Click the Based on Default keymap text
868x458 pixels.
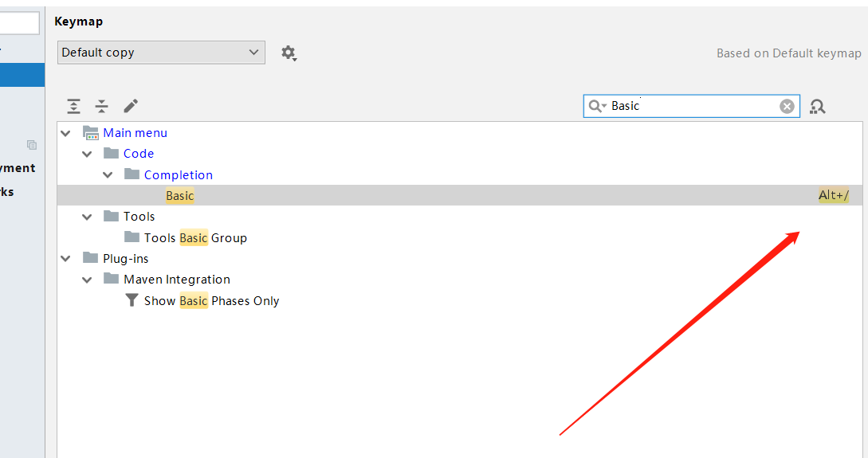(x=789, y=53)
